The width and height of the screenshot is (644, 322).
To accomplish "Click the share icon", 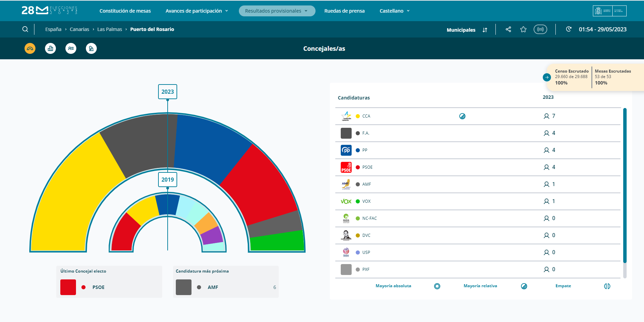I will point(508,29).
